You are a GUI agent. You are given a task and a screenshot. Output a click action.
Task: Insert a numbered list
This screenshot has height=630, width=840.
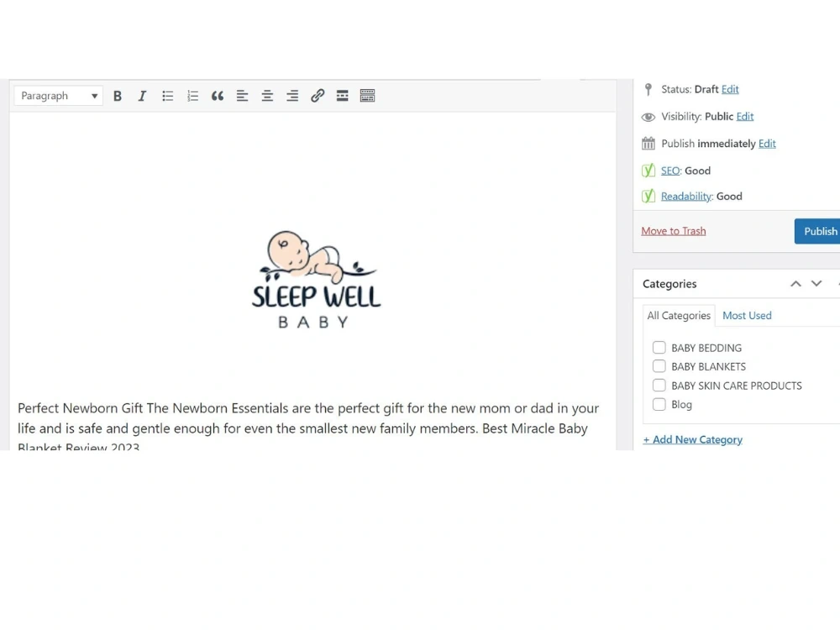point(192,96)
